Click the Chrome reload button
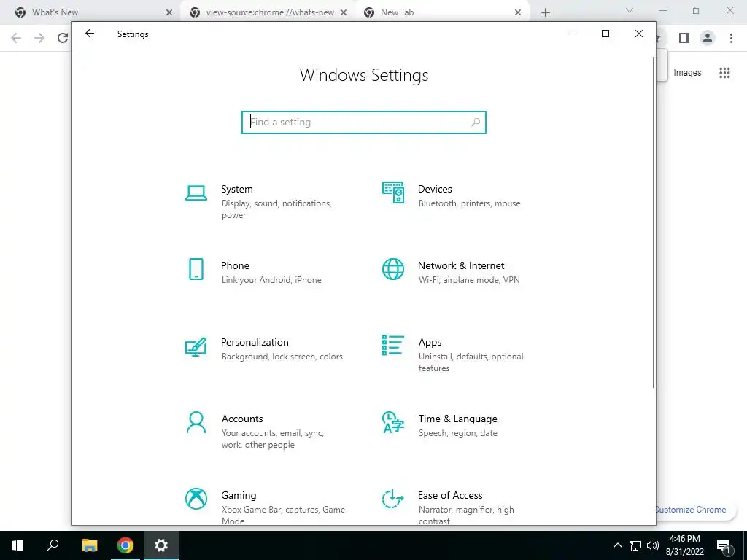This screenshot has width=747, height=560. pyautogui.click(x=63, y=38)
